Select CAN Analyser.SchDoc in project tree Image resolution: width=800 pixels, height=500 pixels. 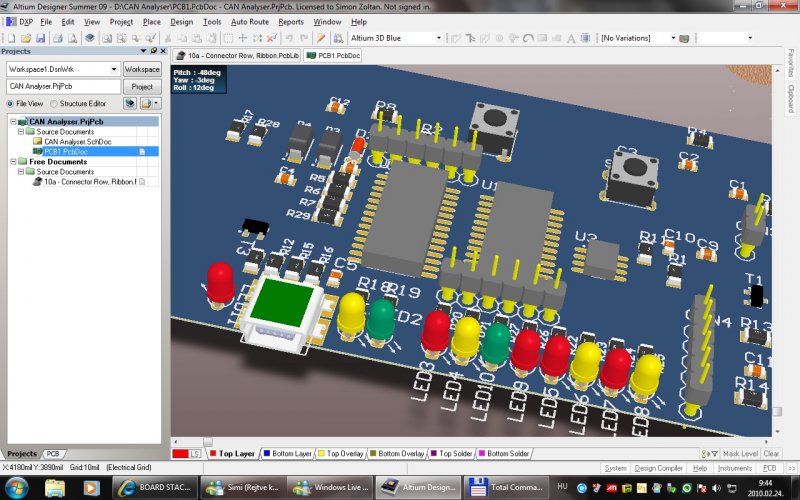pos(78,142)
